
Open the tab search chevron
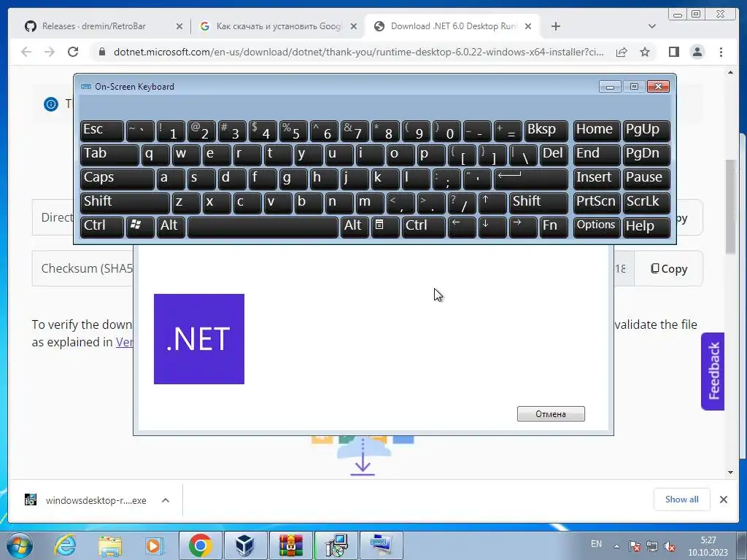pyautogui.click(x=652, y=26)
